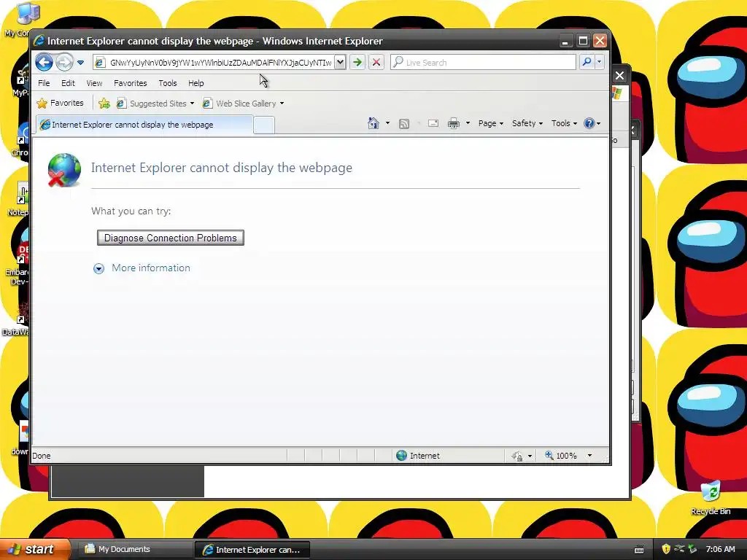Click the Print icon

[x=454, y=123]
